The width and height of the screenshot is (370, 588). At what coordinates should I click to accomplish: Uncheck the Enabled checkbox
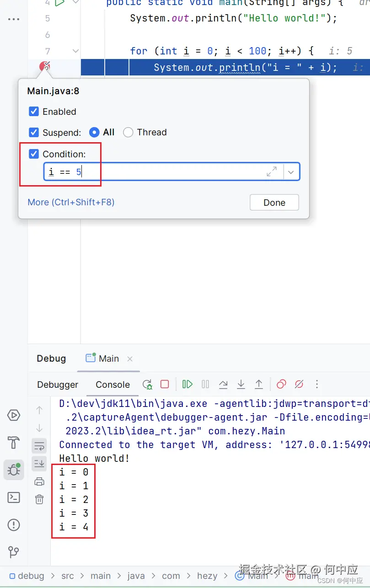[34, 112]
